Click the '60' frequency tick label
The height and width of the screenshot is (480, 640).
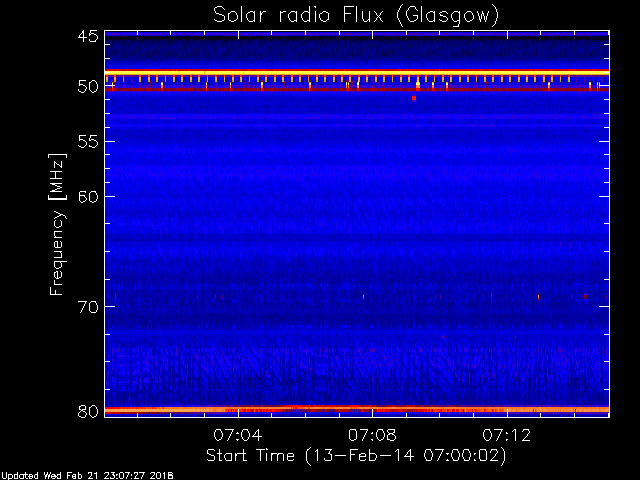(x=88, y=196)
